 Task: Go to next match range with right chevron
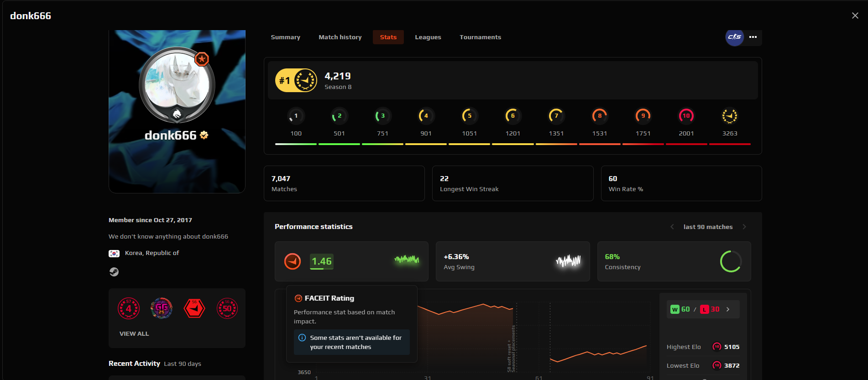coord(744,227)
